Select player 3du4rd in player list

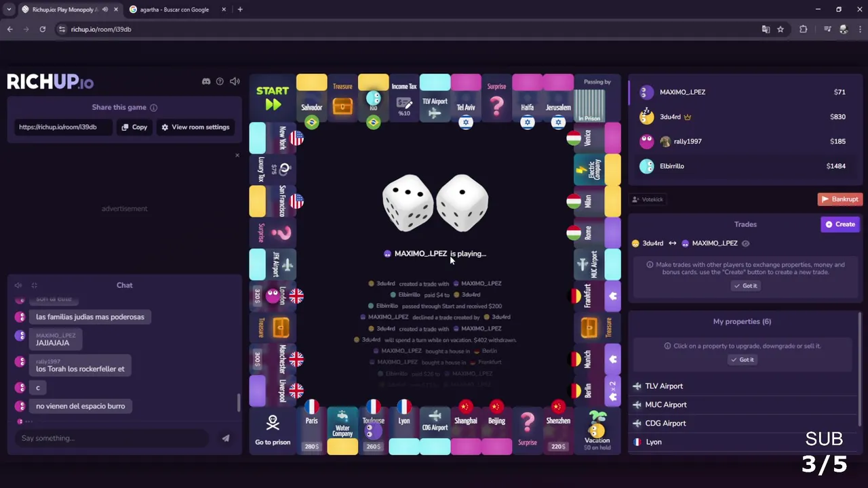click(x=744, y=117)
